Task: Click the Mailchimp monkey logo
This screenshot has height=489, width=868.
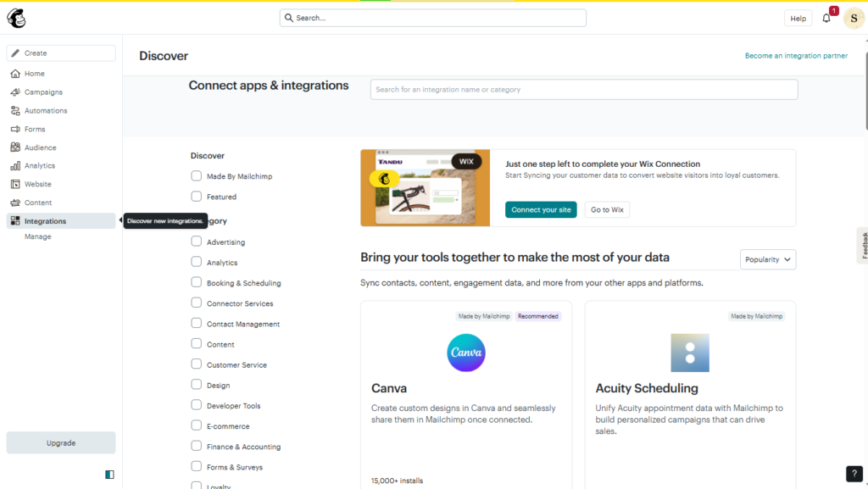Action: coord(17,19)
